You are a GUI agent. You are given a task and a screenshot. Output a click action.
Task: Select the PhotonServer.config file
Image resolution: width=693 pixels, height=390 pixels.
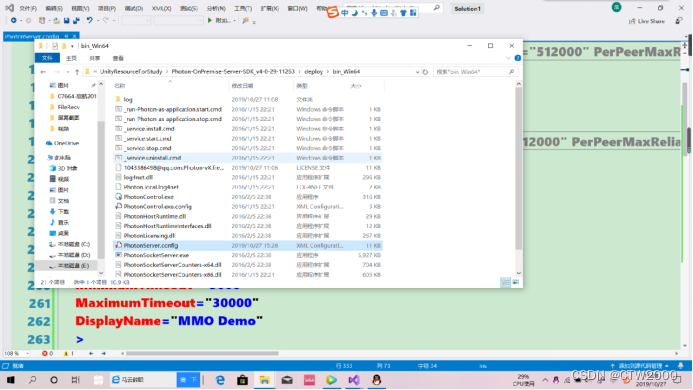[248, 245]
